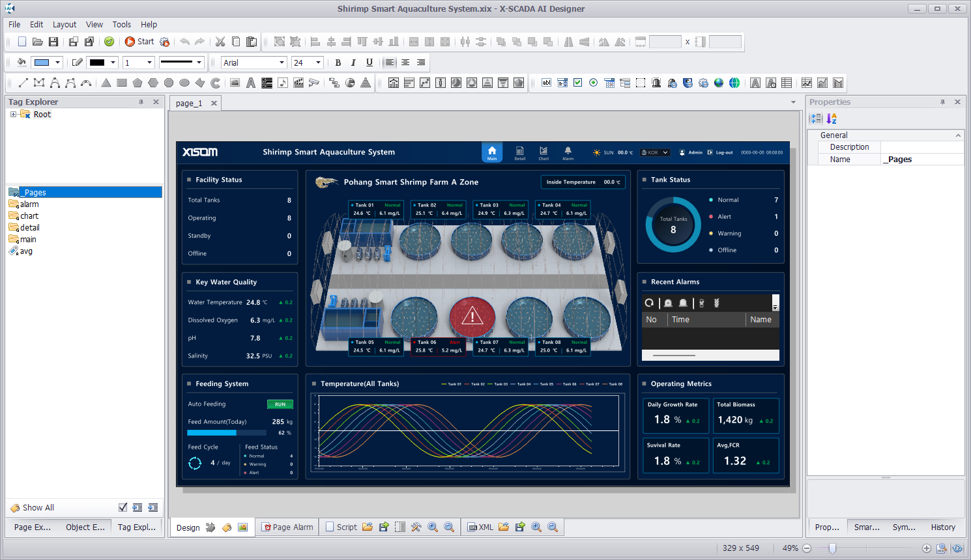The image size is (971, 560).
Task: Switch to the Script tab
Action: point(341,527)
